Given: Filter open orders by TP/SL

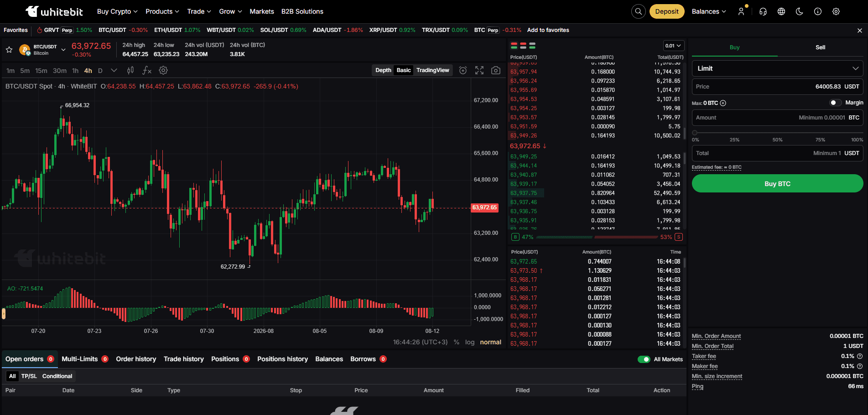Looking at the screenshot, I should [x=29, y=376].
